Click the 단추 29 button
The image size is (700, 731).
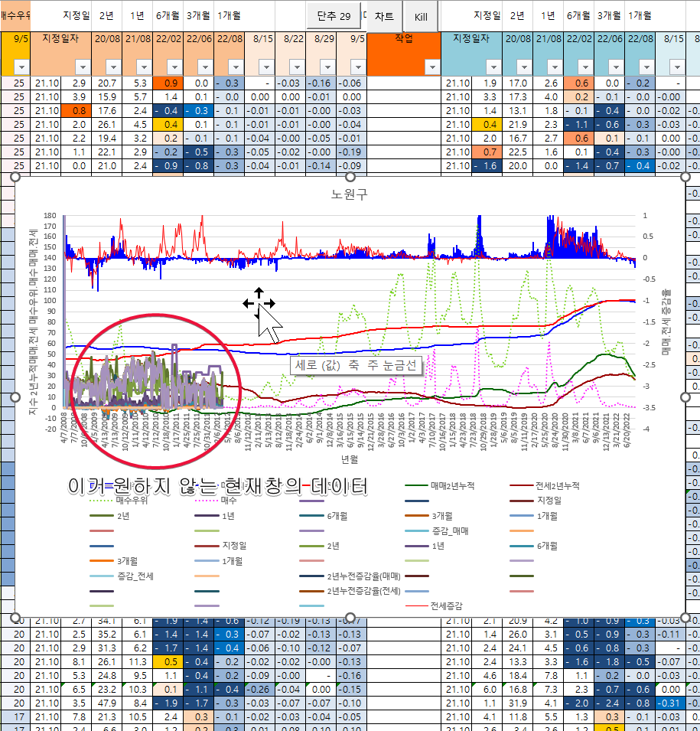pyautogui.click(x=334, y=16)
